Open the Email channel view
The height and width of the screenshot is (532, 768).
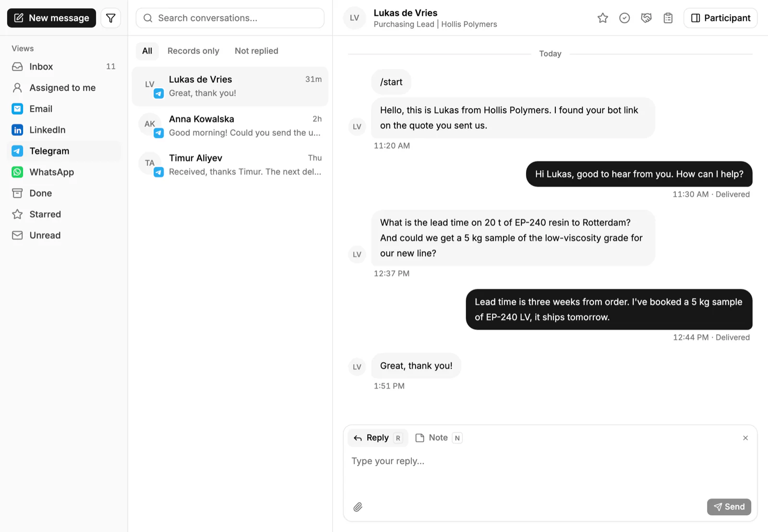(x=64, y=109)
